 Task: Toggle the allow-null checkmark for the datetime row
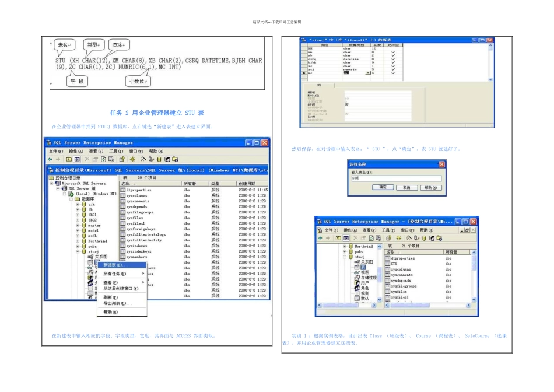pyautogui.click(x=393, y=59)
